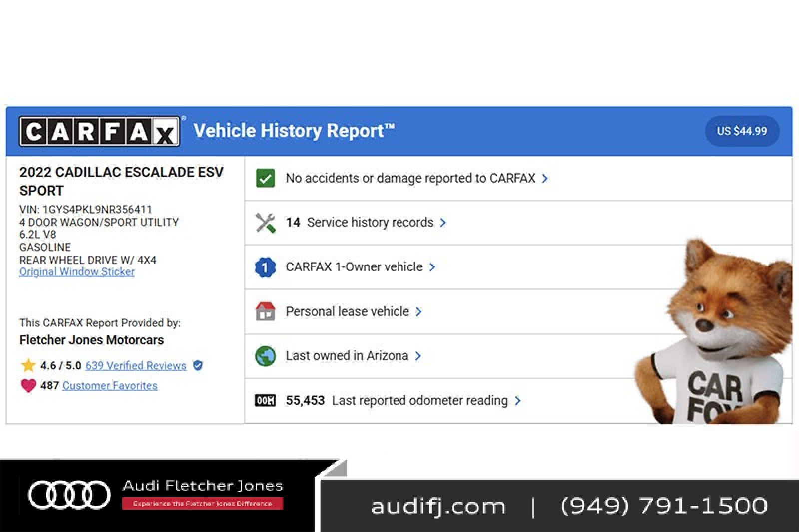Click the green checkmark no-accidents icon
The image size is (799, 532).
point(265,178)
